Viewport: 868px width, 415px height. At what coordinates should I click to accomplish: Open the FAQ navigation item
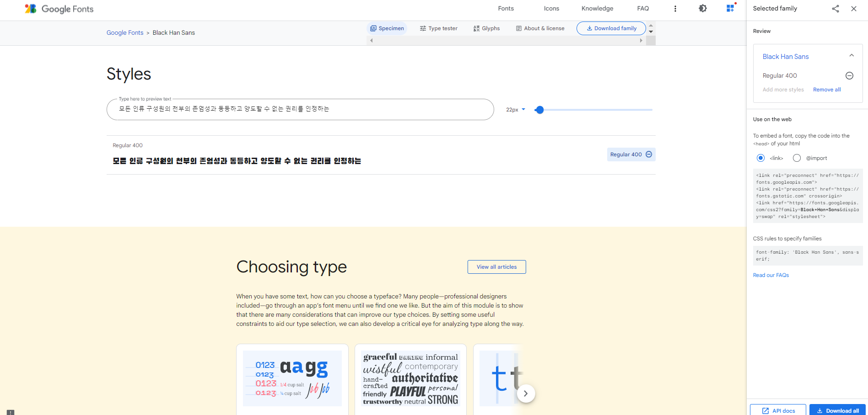point(643,9)
